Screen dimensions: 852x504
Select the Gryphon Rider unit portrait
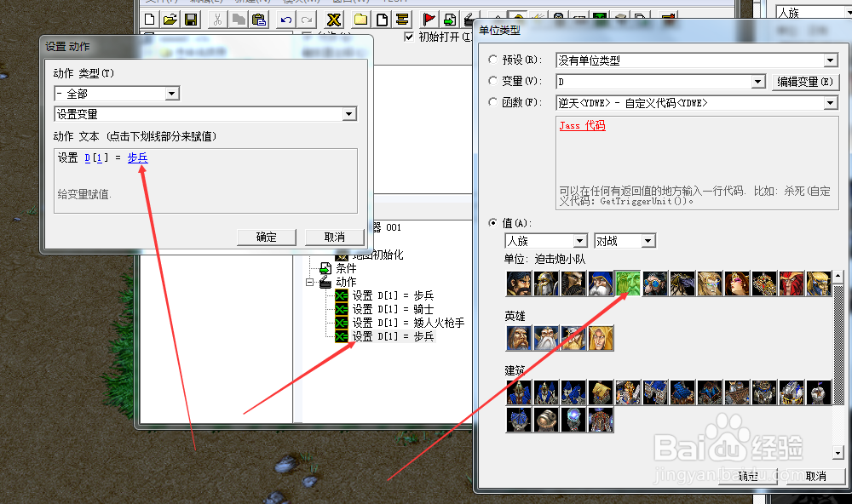[x=682, y=283]
